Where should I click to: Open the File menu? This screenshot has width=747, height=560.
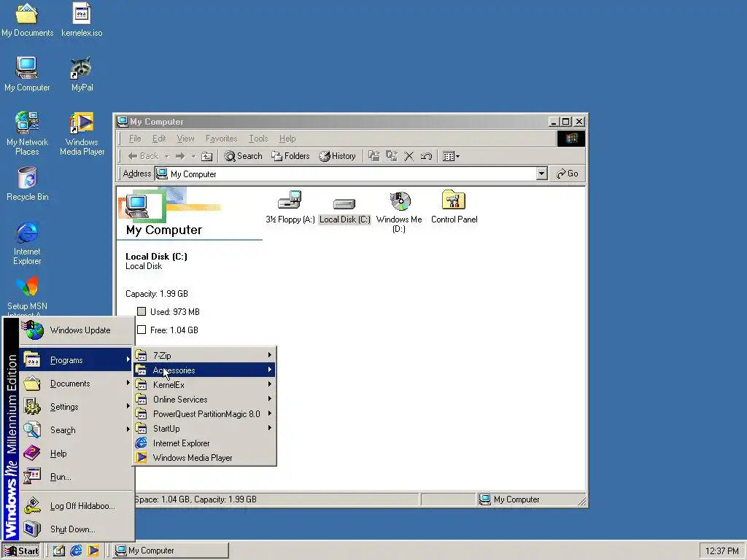(135, 139)
